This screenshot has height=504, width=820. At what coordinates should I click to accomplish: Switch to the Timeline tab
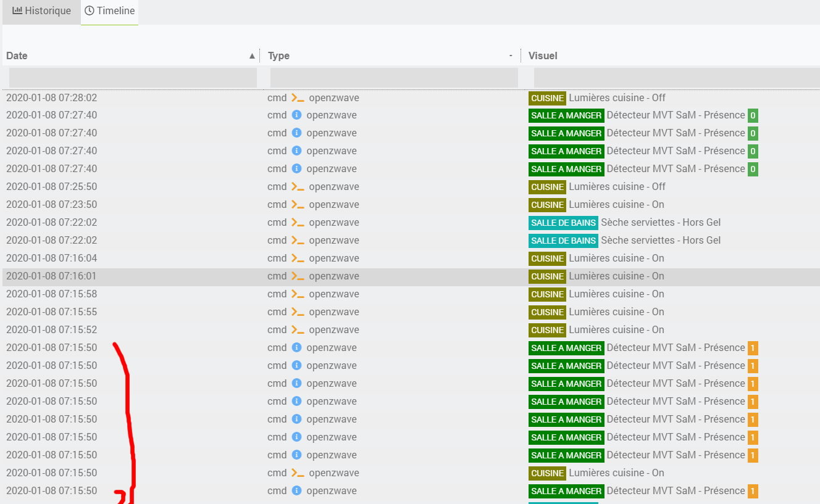point(109,11)
